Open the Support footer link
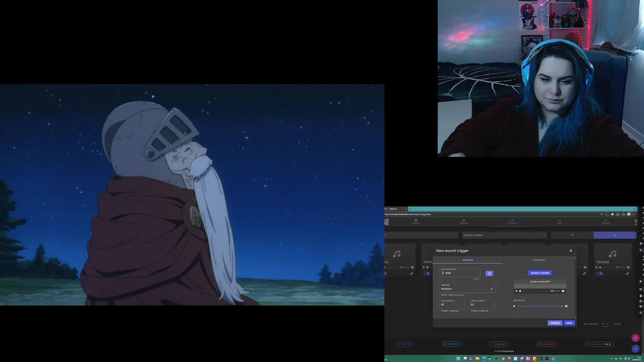This screenshot has width=644, height=362. click(x=599, y=344)
